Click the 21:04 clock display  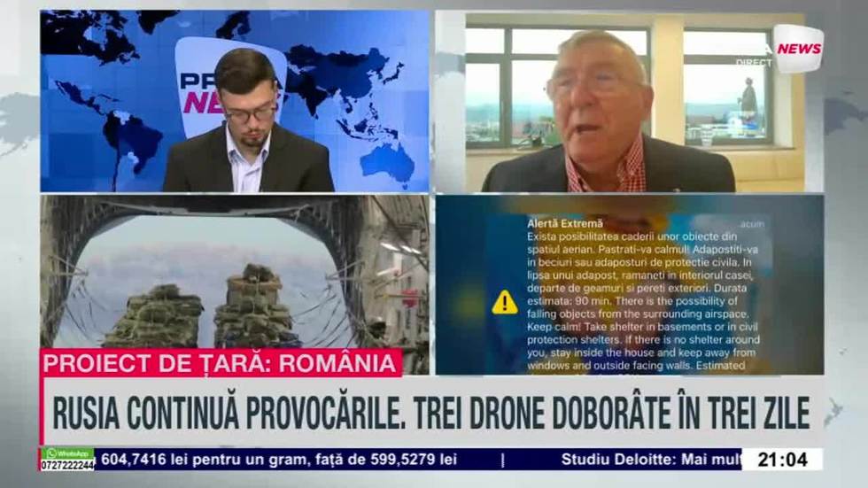(781, 460)
